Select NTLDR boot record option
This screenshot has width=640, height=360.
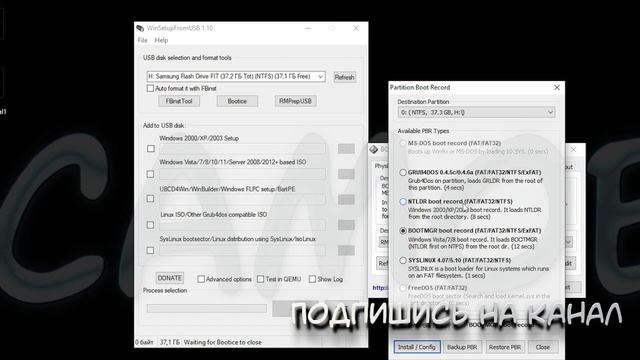403,202
